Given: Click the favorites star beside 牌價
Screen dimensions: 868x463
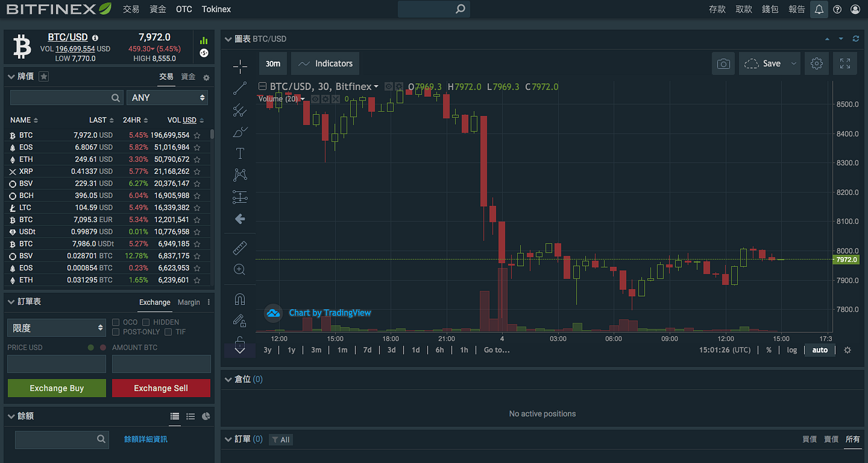Looking at the screenshot, I should (43, 76).
